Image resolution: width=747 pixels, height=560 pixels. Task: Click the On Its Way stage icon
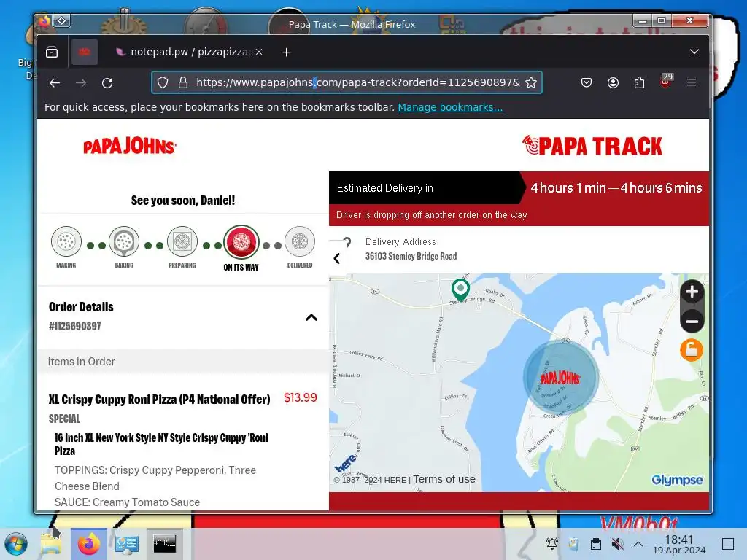point(241,242)
